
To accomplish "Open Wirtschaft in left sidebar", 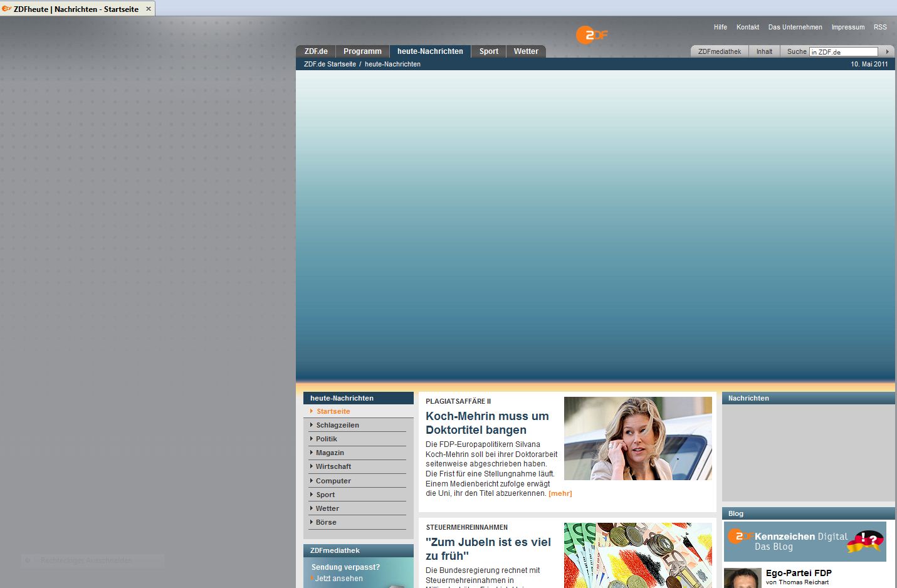I will [x=358, y=466].
